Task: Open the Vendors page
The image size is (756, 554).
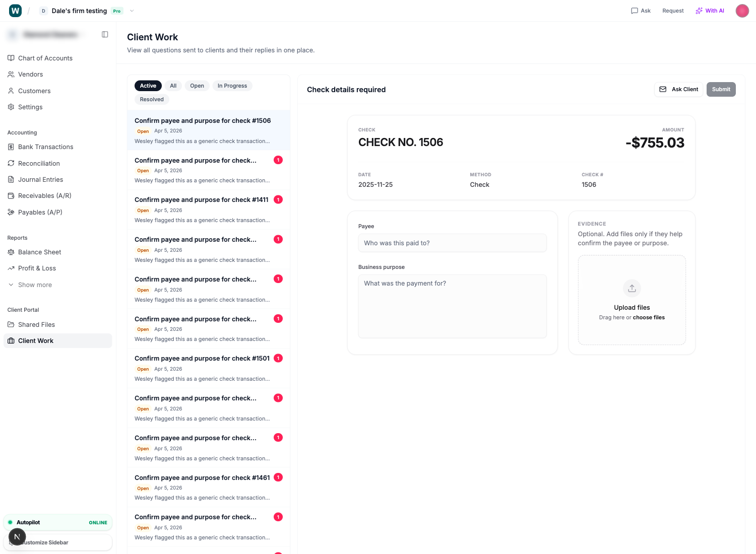Action: point(30,74)
